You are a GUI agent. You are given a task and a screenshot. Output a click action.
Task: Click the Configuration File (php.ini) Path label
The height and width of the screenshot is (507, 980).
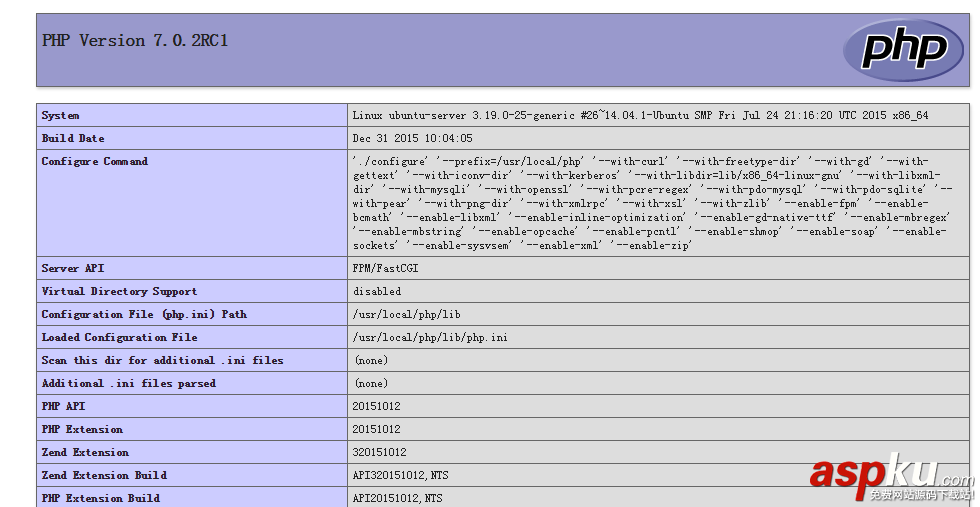pos(144,315)
